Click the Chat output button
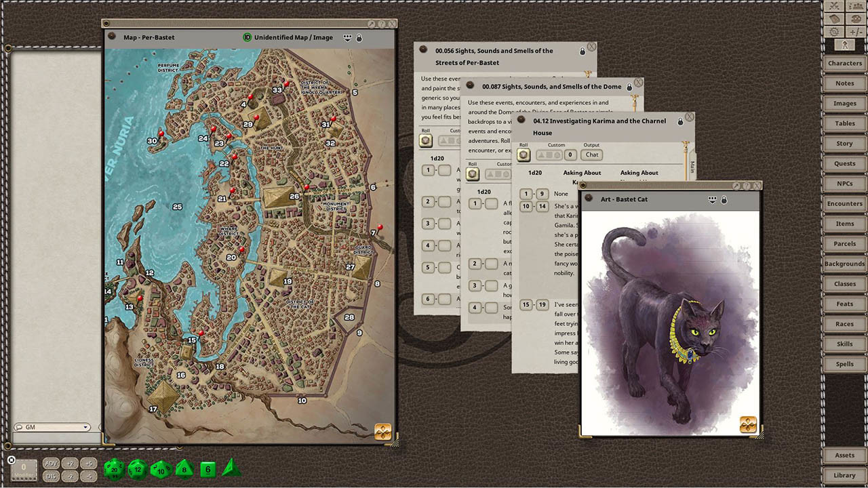The height and width of the screenshot is (488, 868). point(591,155)
